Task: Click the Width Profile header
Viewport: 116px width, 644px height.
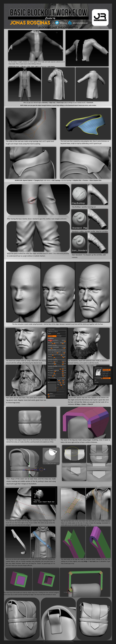Action: 57,350
